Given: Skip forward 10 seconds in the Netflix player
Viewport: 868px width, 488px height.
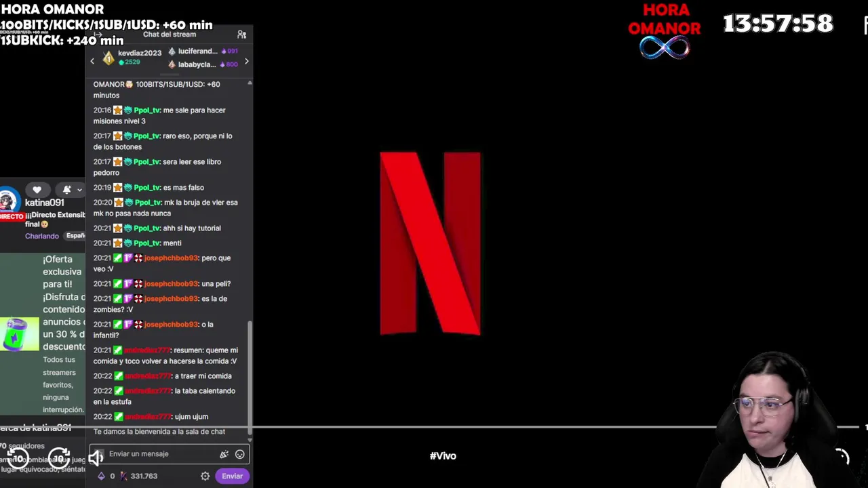Looking at the screenshot, I should pyautogui.click(x=59, y=459).
